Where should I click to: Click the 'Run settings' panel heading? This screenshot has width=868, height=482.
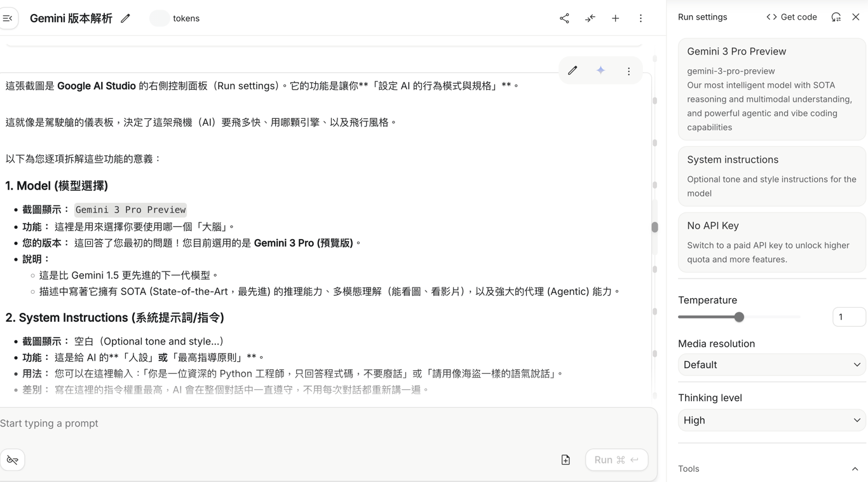[x=703, y=17]
